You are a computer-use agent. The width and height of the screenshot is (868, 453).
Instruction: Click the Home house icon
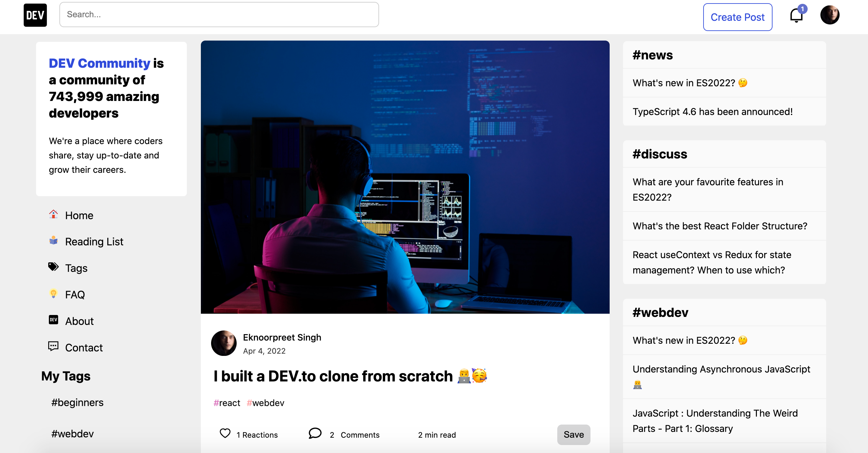pyautogui.click(x=53, y=214)
